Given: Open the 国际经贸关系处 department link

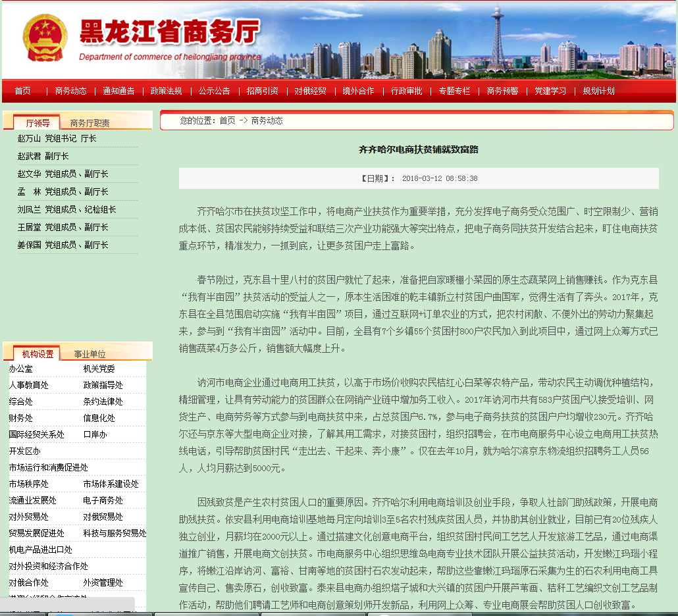Looking at the screenshot, I should coord(36,434).
